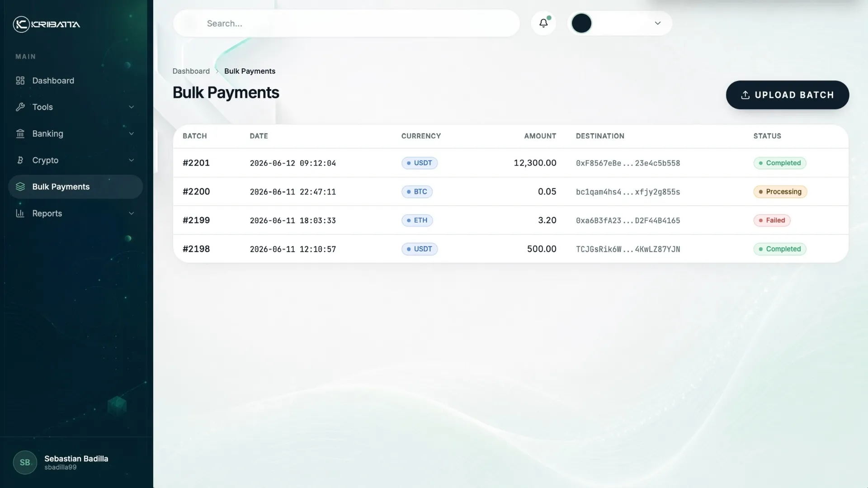Click the Processing status badge
Screen dimensions: 868x488
tap(780, 192)
